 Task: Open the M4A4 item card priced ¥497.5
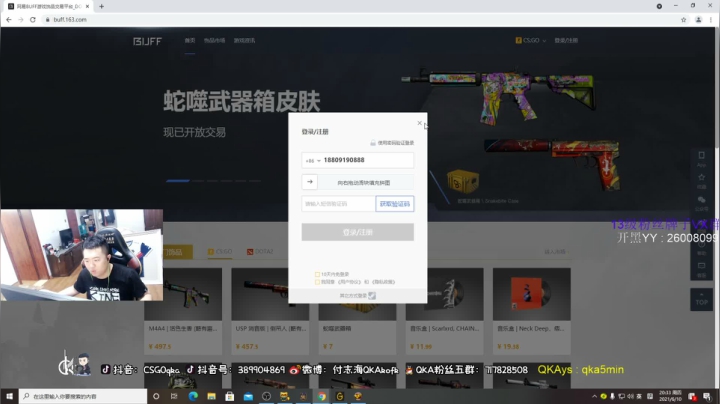[183, 311]
